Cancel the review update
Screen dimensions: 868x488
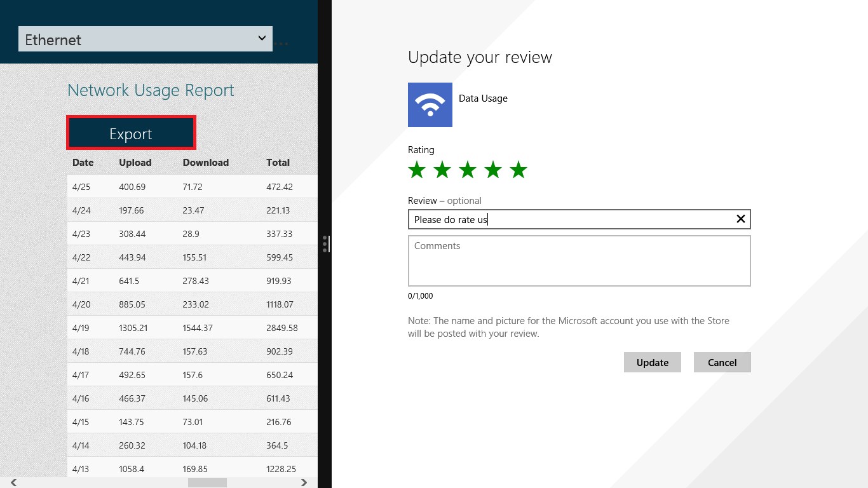pos(722,362)
